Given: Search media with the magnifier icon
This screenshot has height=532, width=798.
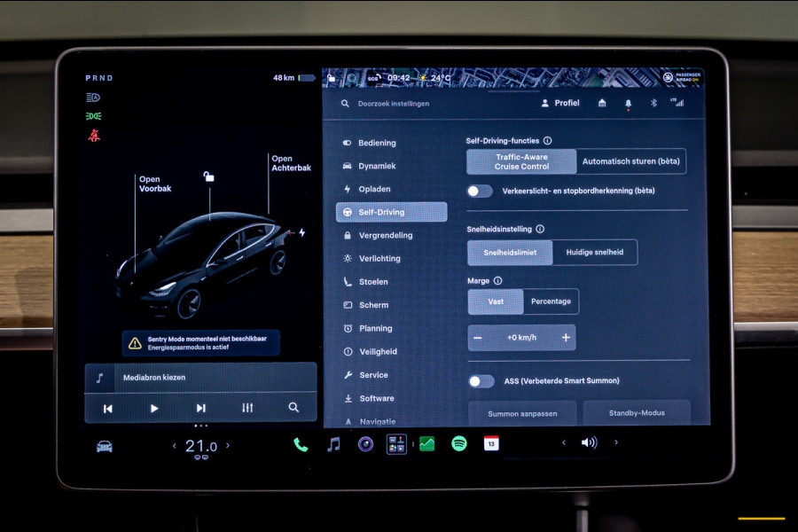Looking at the screenshot, I should [293, 407].
